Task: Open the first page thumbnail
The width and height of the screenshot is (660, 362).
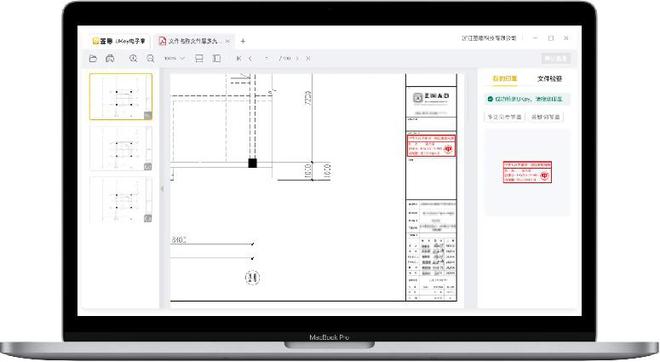Action: tap(121, 96)
